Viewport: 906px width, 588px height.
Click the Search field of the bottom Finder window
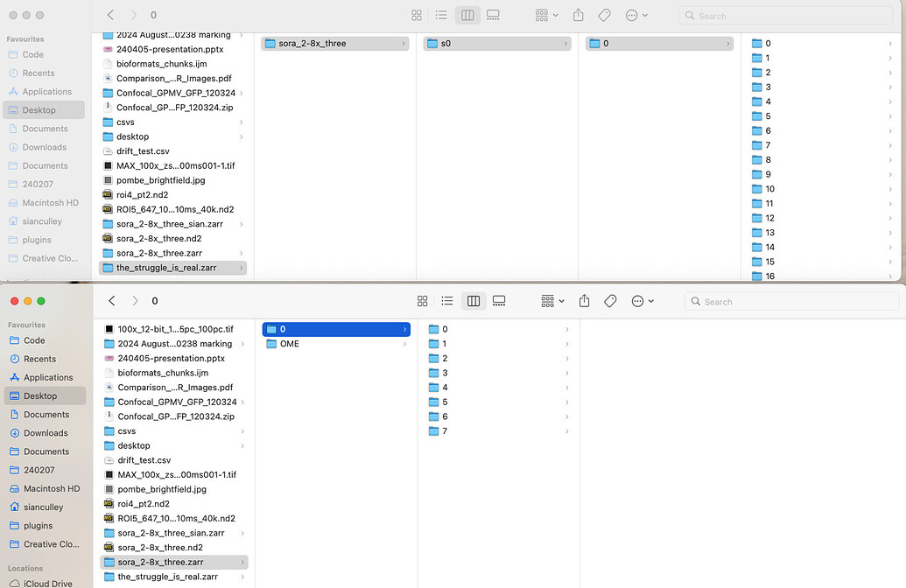click(791, 302)
